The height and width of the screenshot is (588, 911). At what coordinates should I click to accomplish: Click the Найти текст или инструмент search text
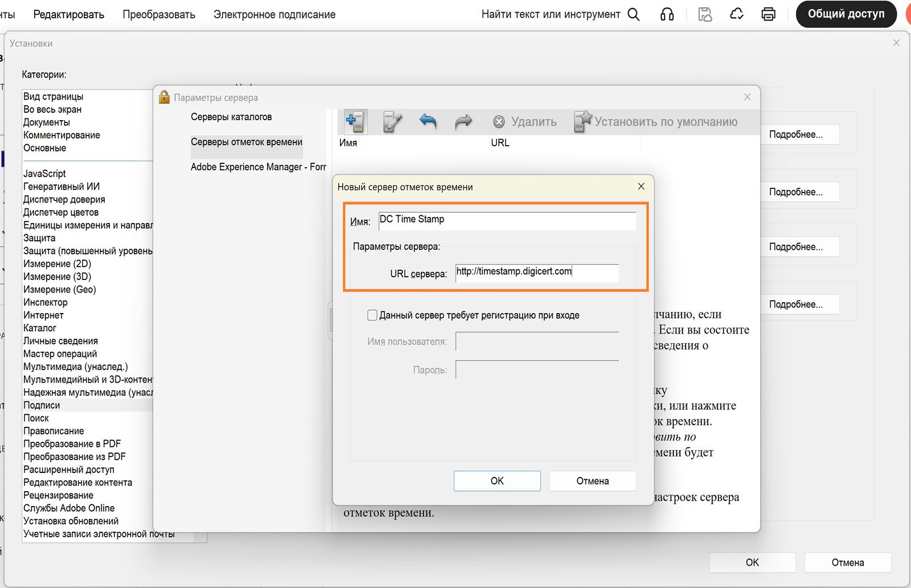(x=551, y=14)
